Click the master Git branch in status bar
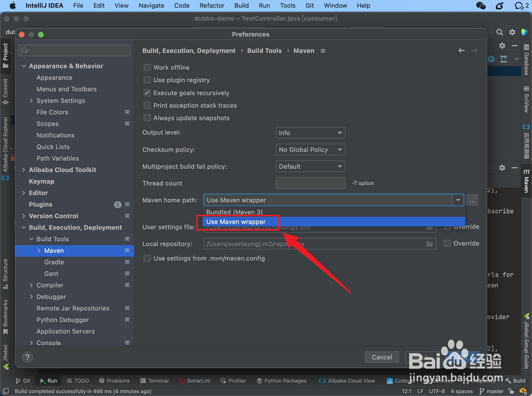The image size is (532, 396). click(491, 391)
